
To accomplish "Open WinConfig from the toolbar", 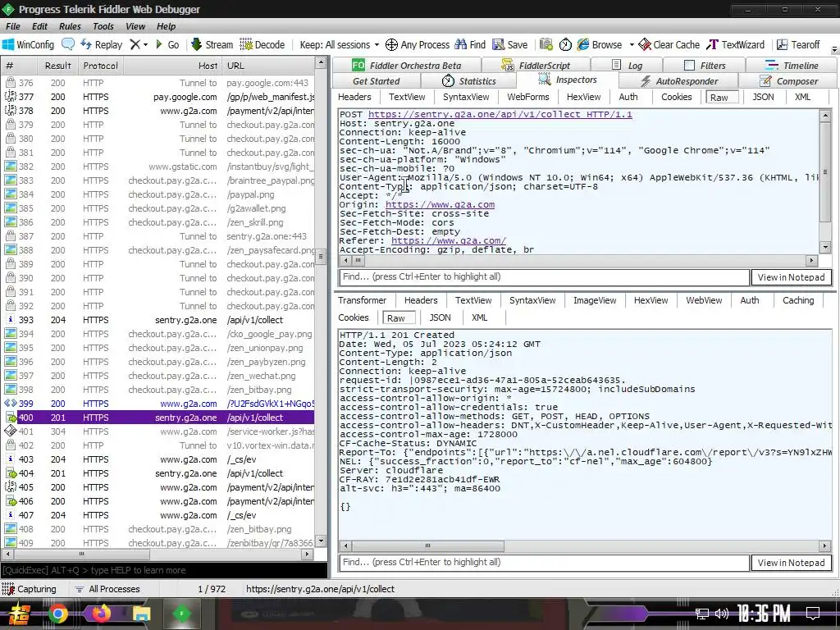I will click(x=29, y=44).
